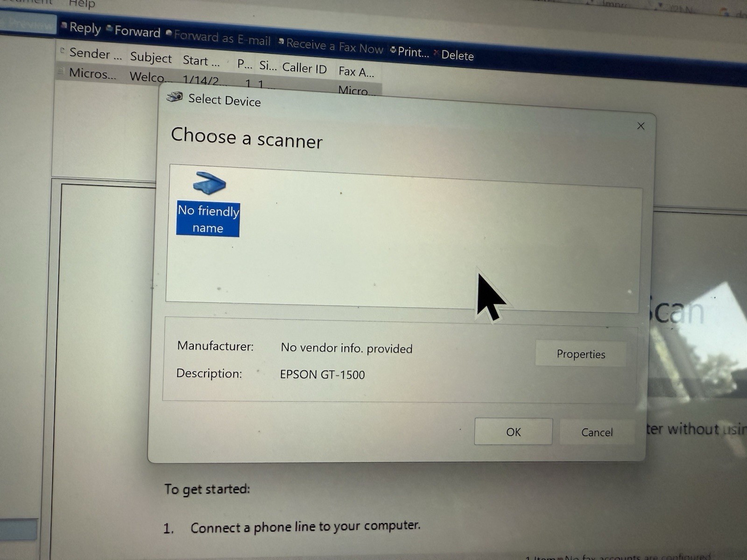Screen dimensions: 747x560
Task: Click the Delete toolbar button
Action: pos(454,55)
